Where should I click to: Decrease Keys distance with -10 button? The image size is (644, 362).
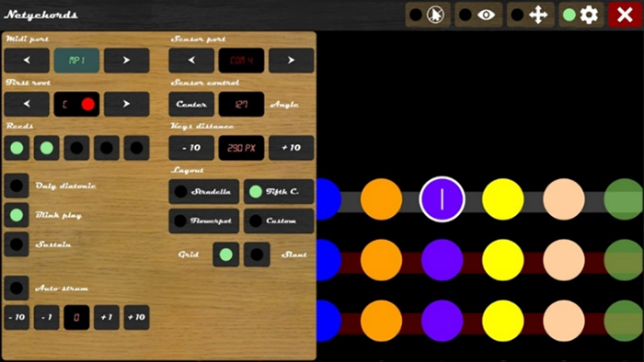point(191,148)
